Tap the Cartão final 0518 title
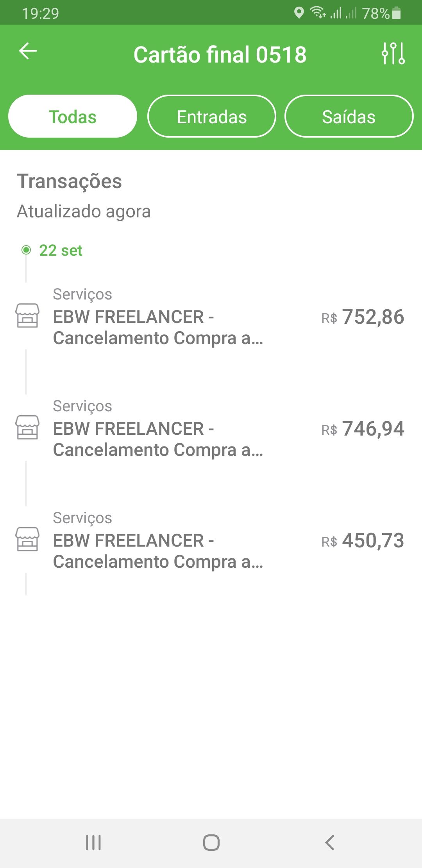Viewport: 422px width, 868px height. 220,54
